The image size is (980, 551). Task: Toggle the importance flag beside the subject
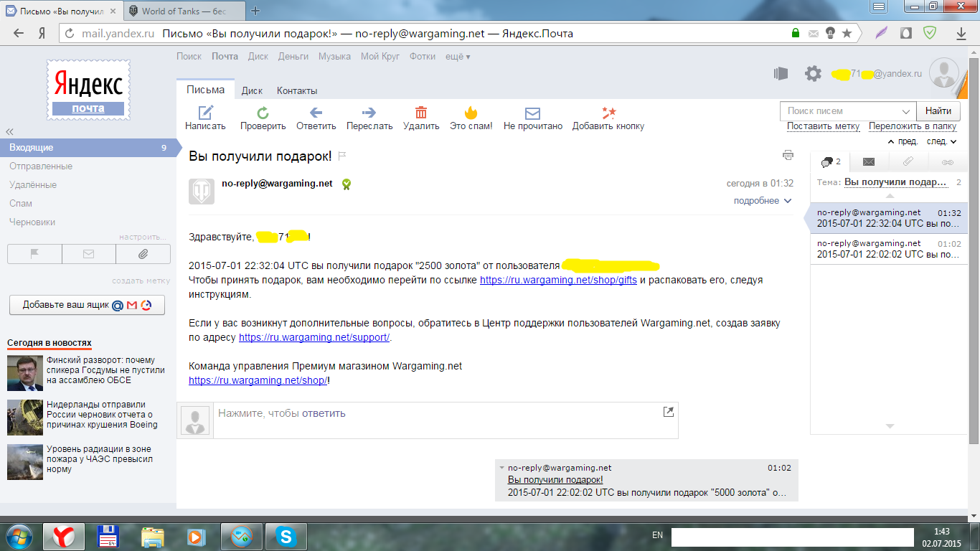(x=342, y=156)
